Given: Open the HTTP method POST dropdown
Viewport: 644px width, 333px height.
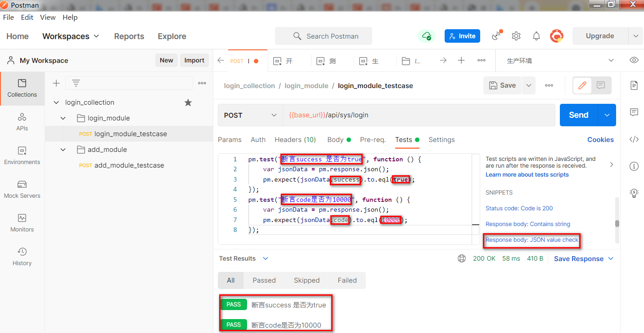Looking at the screenshot, I should click(250, 115).
